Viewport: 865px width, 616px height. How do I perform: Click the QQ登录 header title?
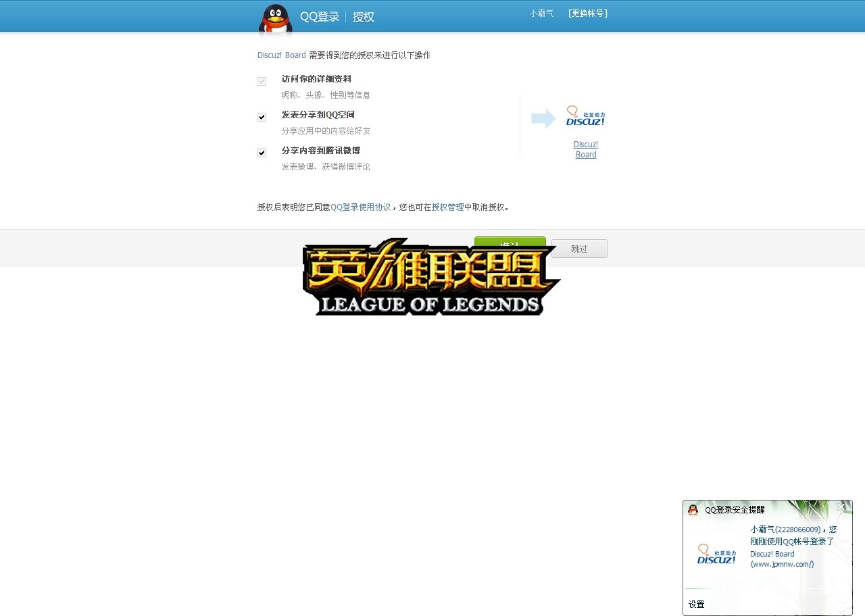coord(320,17)
